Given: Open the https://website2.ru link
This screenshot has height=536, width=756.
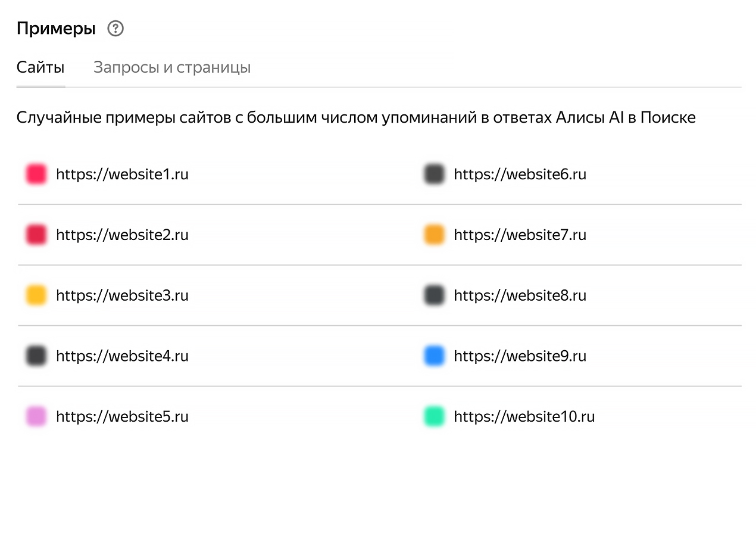Looking at the screenshot, I should (122, 235).
